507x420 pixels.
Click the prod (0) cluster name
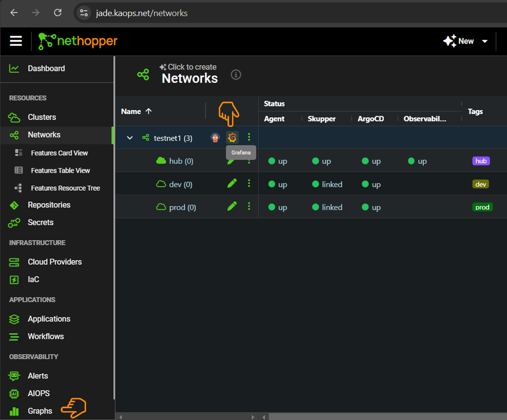[182, 207]
